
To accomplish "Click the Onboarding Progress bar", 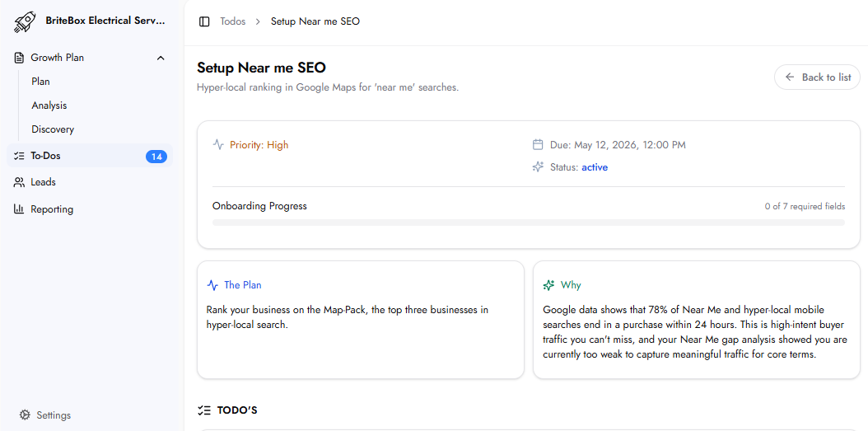I will (x=528, y=223).
